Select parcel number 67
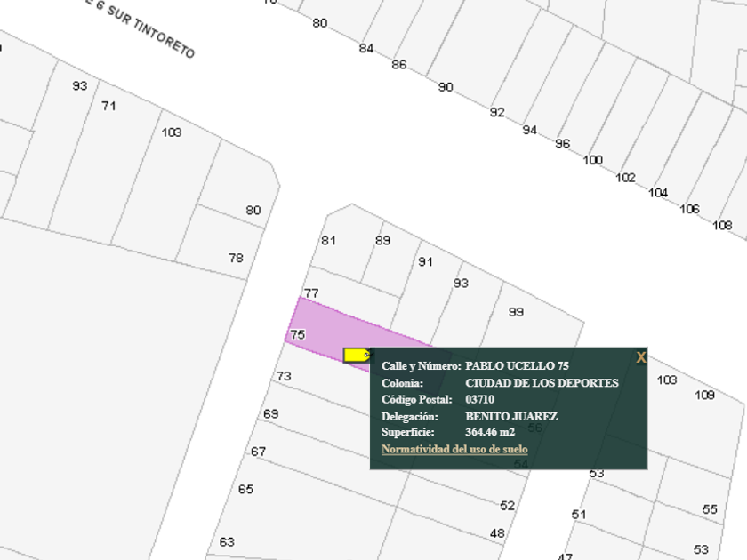Screen dimensions: 747x560 (x=258, y=452)
